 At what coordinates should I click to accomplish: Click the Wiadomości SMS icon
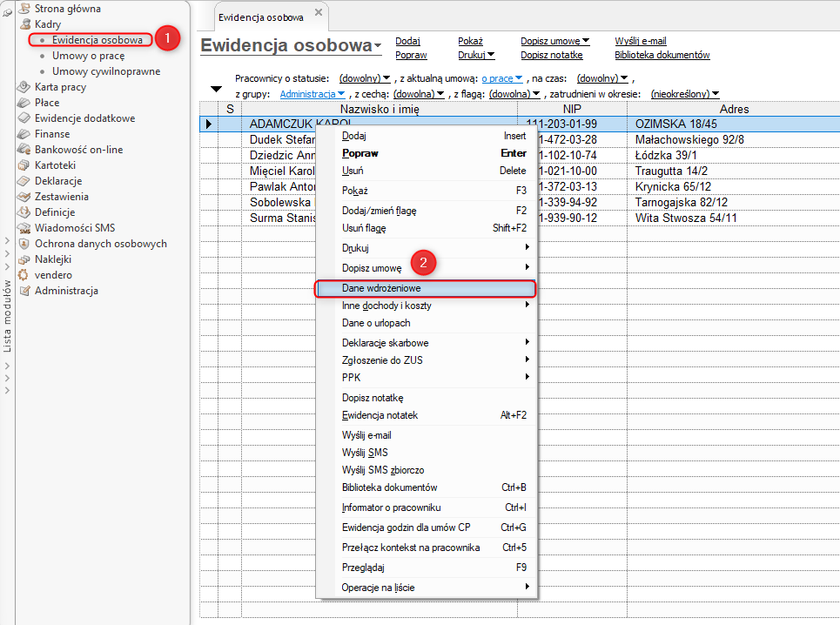pyautogui.click(x=24, y=228)
